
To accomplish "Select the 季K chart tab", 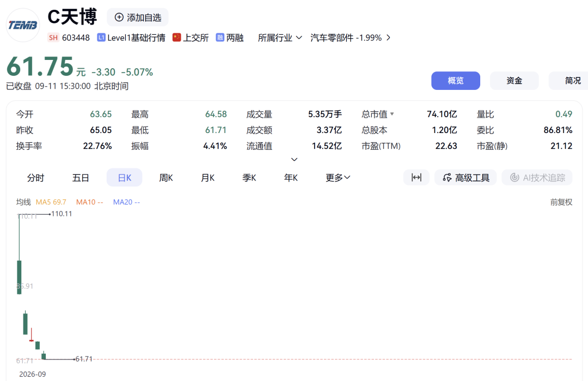I will click(249, 178).
